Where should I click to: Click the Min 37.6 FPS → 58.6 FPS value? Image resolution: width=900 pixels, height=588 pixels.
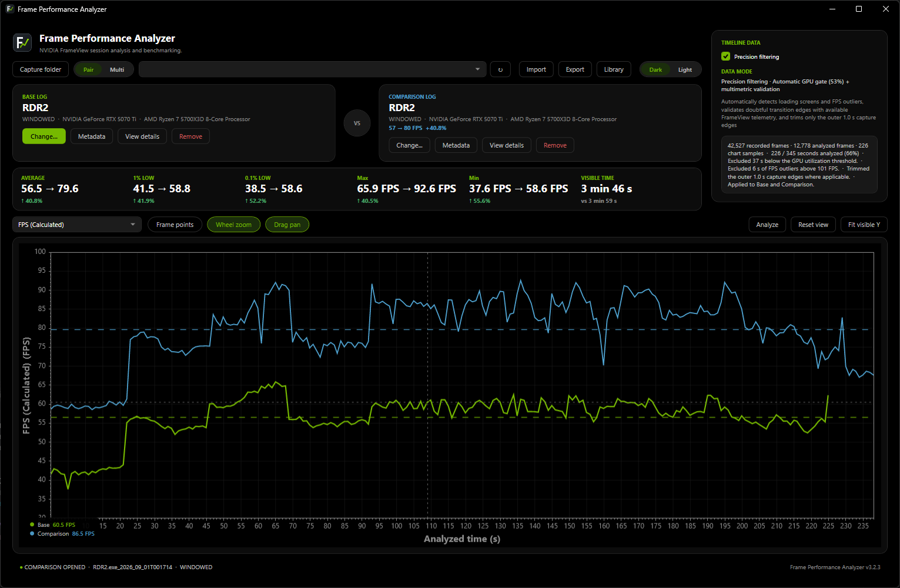click(518, 189)
